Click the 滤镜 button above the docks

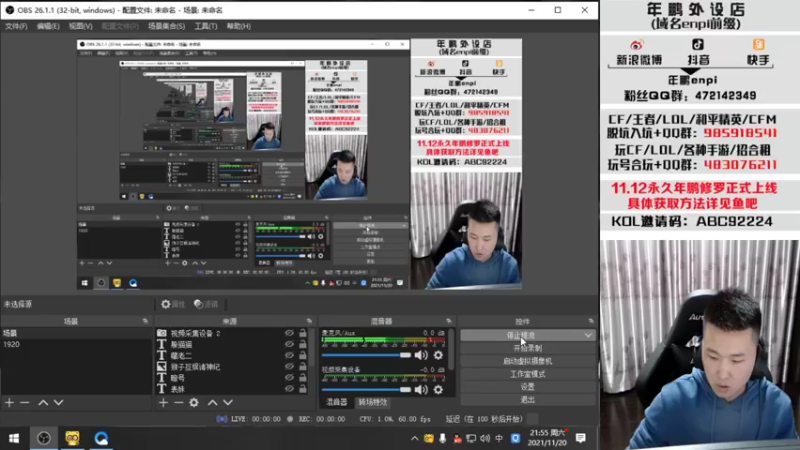(x=206, y=304)
